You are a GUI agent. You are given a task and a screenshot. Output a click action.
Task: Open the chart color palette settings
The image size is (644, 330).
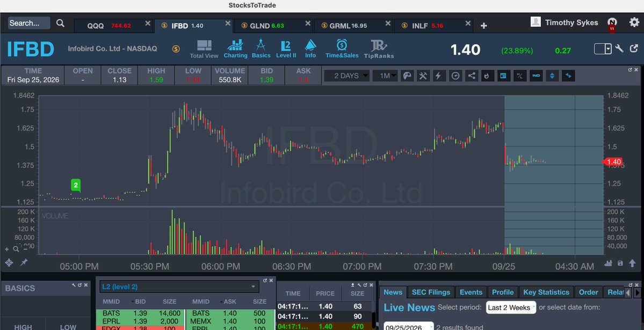(x=407, y=76)
